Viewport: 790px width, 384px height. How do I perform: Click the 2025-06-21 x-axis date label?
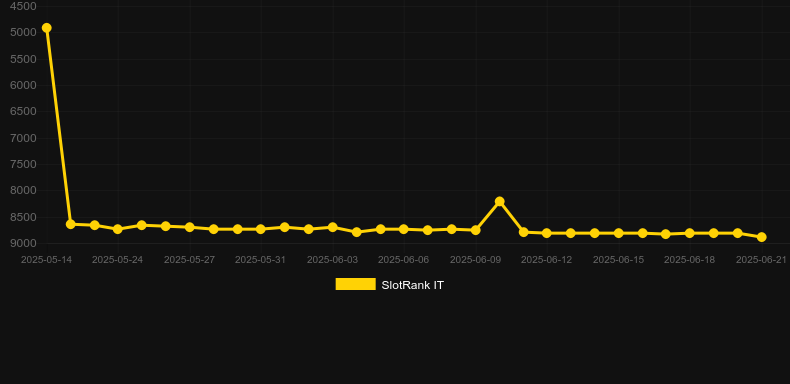761,260
